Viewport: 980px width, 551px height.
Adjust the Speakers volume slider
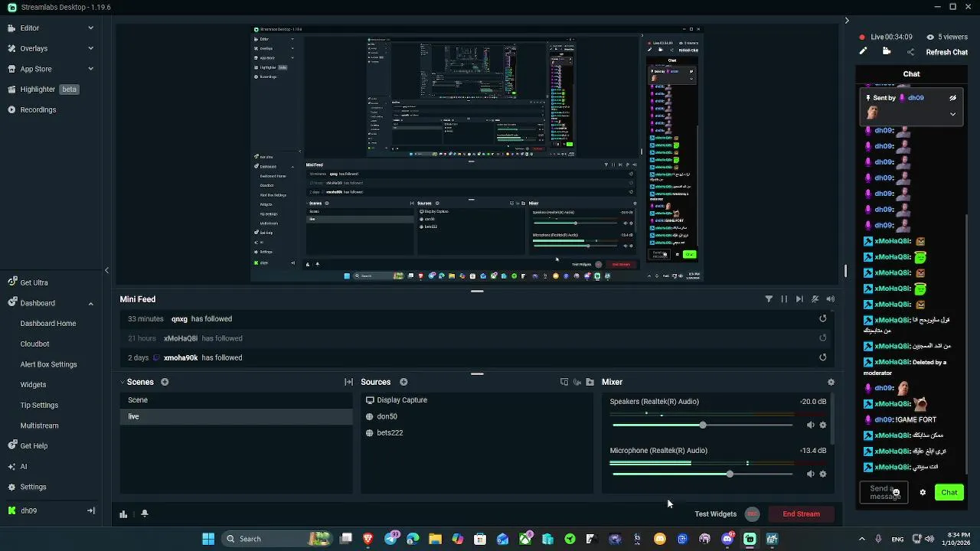click(x=702, y=425)
